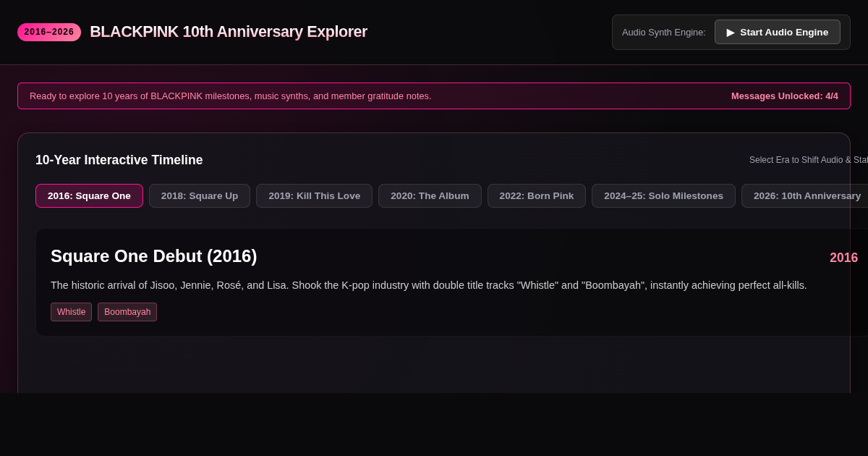Click the Select Era to Shift Audio hint

point(809,160)
